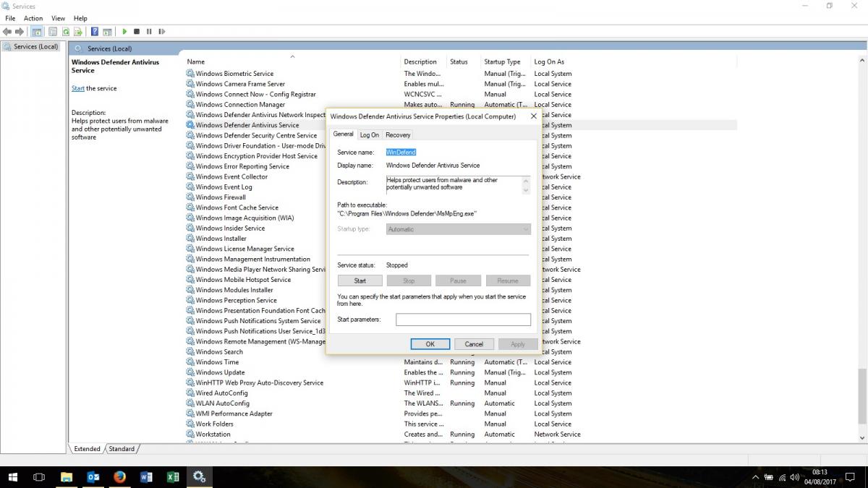The width and height of the screenshot is (868, 488).
Task: Open the Help menu
Action: pos(80,18)
